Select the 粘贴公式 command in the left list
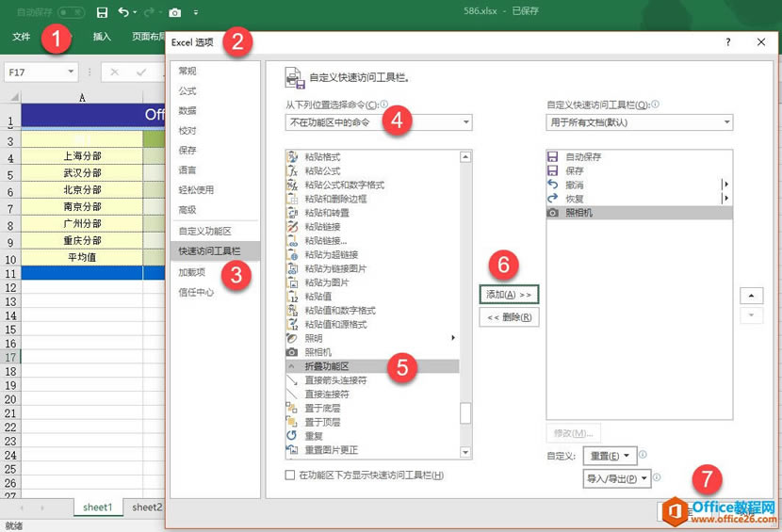 coord(323,170)
